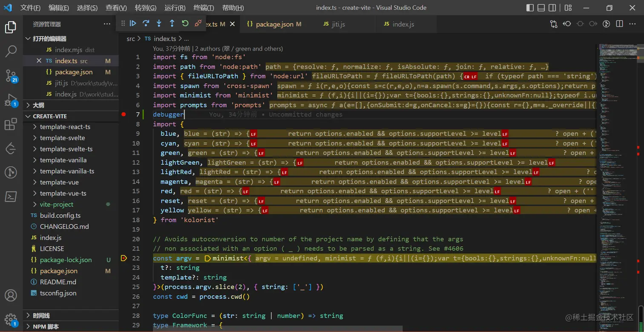Expand the template-vue-ts folder
The image size is (644, 332).
coord(71,193)
